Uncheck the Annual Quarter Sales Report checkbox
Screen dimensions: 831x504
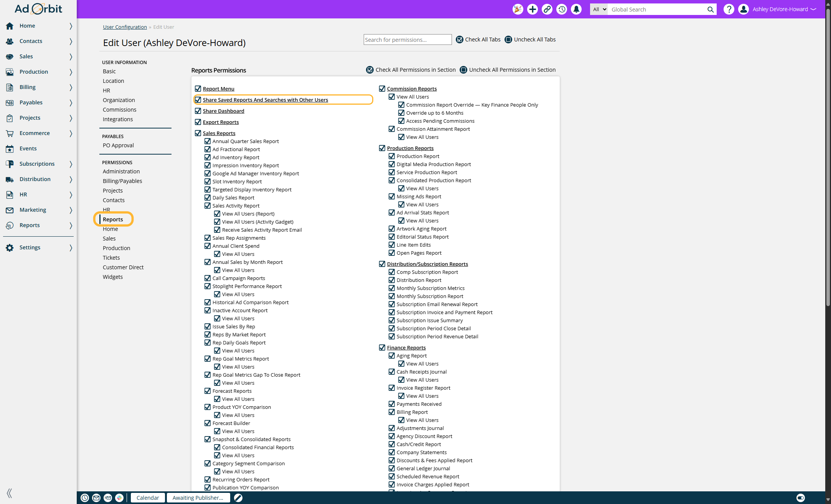point(208,141)
